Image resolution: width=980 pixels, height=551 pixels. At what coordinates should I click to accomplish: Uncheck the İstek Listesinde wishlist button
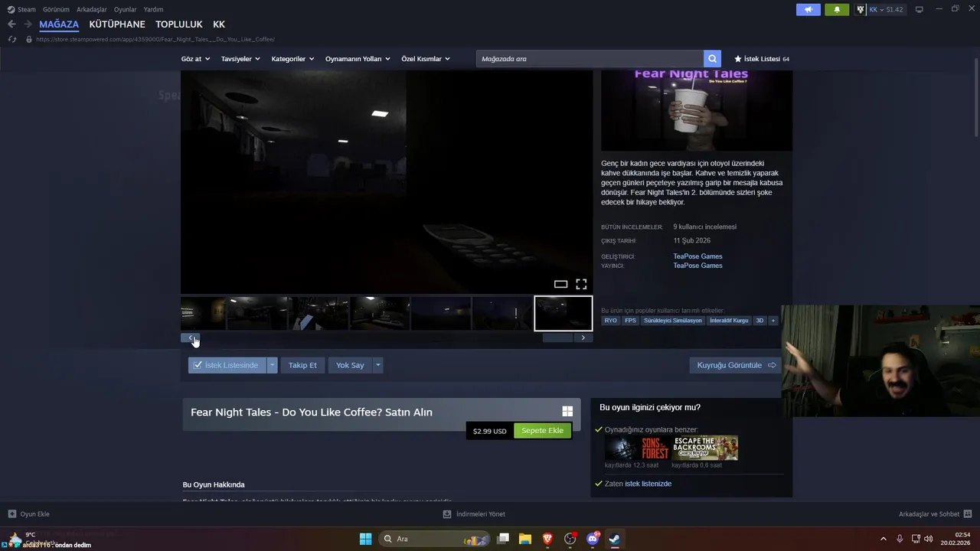[227, 365]
